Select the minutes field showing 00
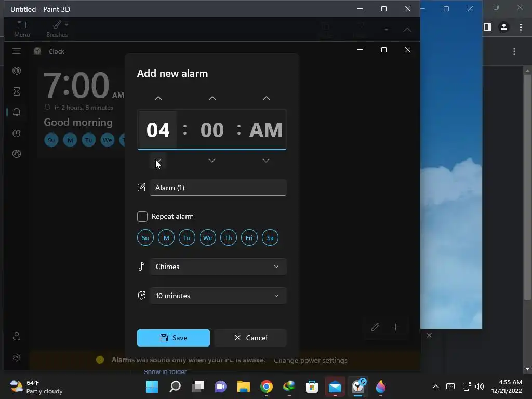This screenshot has height=399, width=532. click(x=212, y=129)
